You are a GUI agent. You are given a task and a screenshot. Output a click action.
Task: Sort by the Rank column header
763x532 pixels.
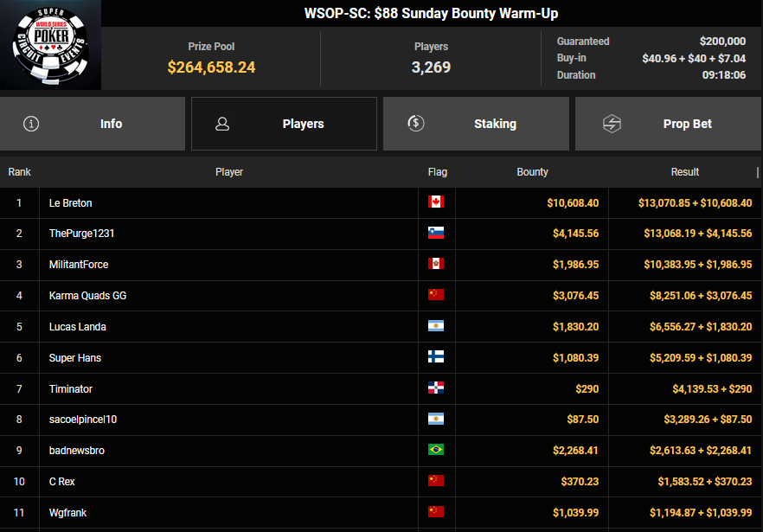(x=19, y=172)
